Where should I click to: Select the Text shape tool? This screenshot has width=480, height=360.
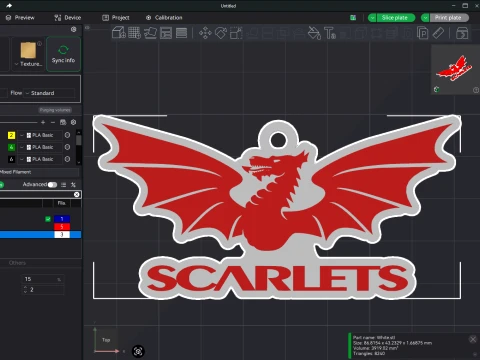pos(330,33)
